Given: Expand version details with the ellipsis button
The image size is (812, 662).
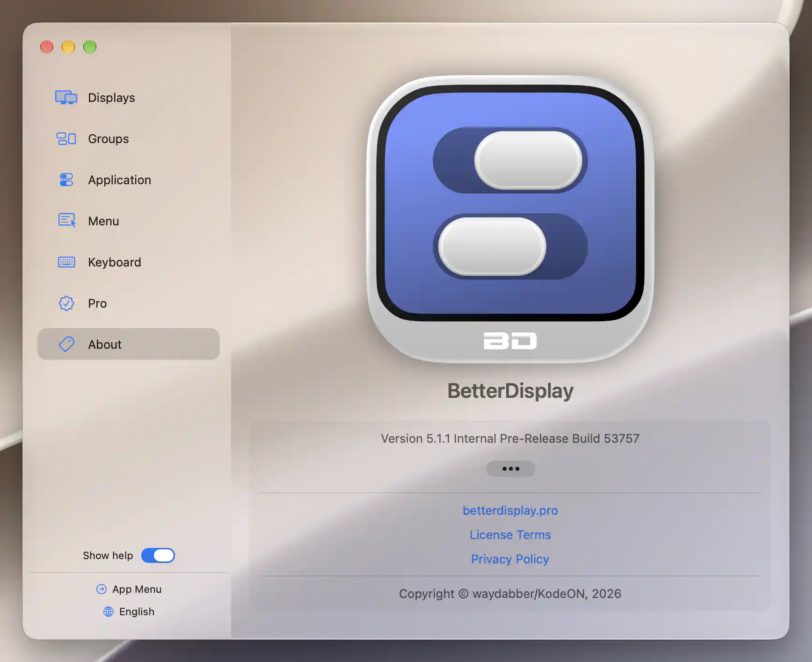Looking at the screenshot, I should [510, 468].
